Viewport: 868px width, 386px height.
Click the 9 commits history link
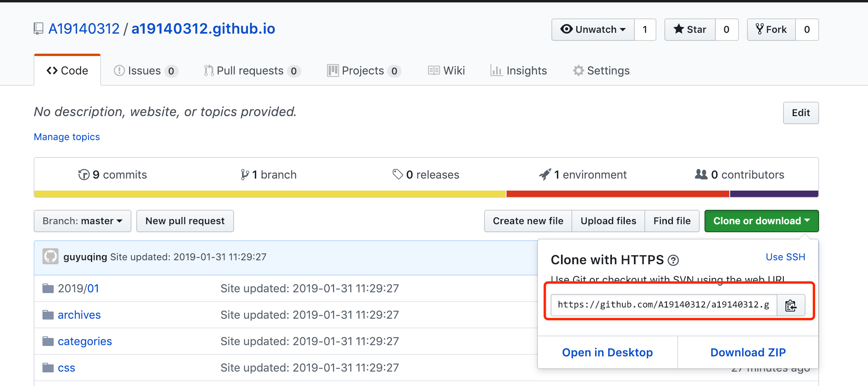[x=113, y=175]
